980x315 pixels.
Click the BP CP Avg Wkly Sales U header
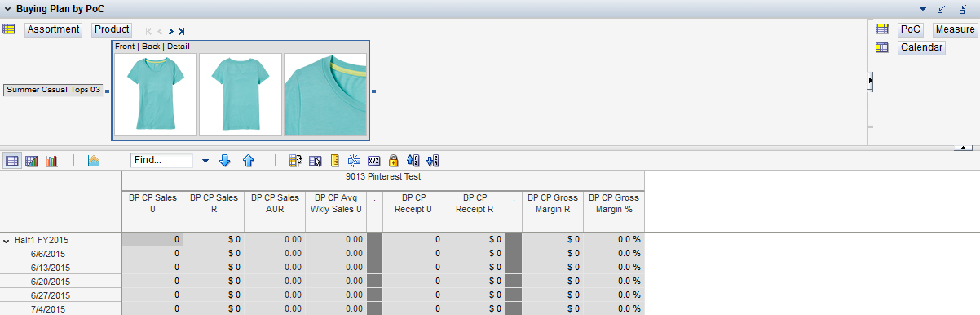pos(336,211)
